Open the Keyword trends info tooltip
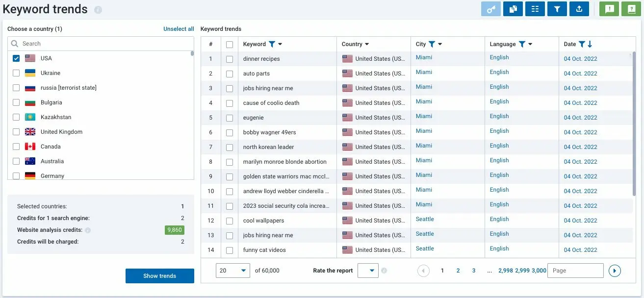644x298 pixels. (98, 9)
